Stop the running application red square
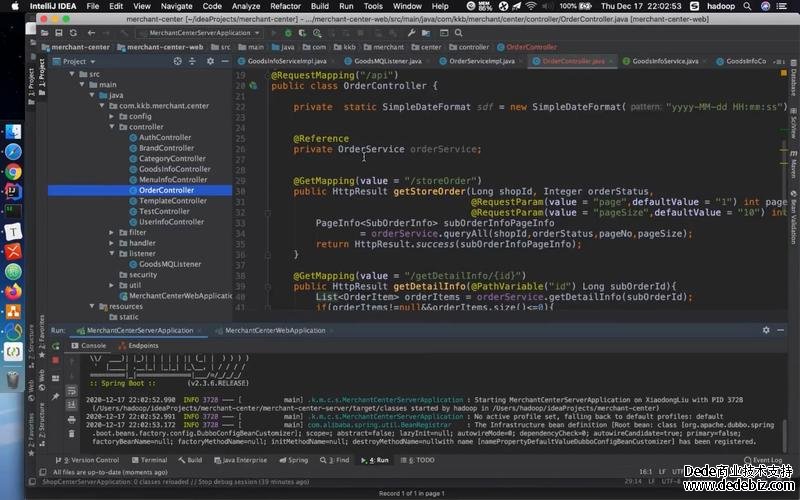This screenshot has height=500, width=800. tap(56, 360)
